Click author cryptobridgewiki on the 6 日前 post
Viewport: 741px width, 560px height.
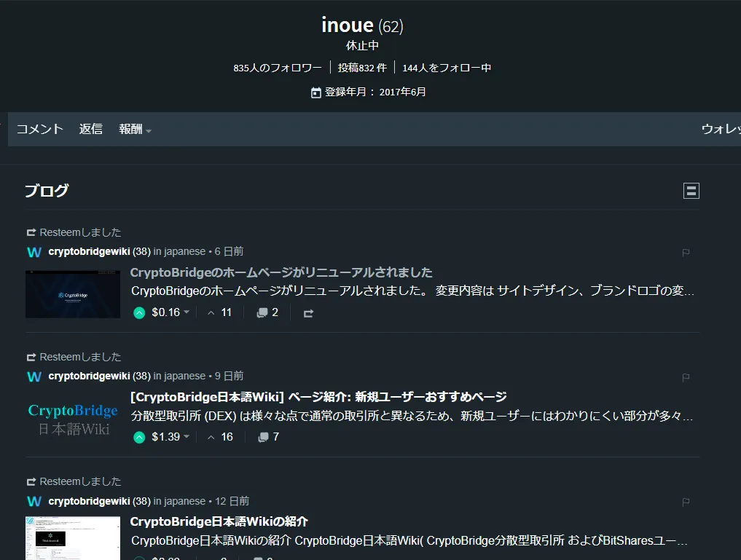point(89,252)
